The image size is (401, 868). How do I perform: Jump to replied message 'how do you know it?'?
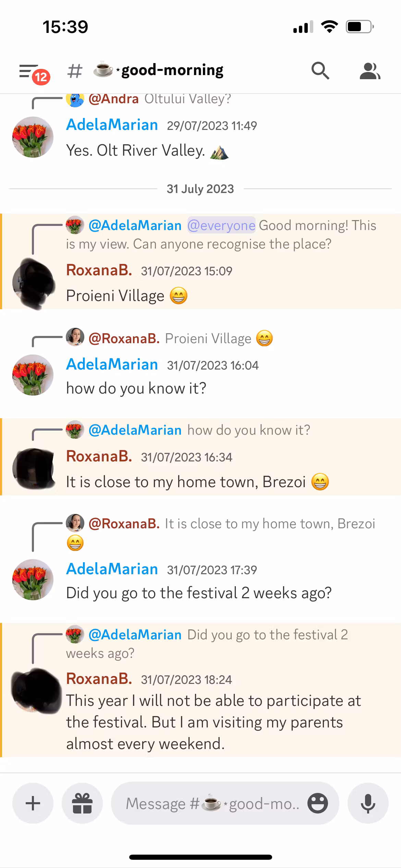(248, 430)
